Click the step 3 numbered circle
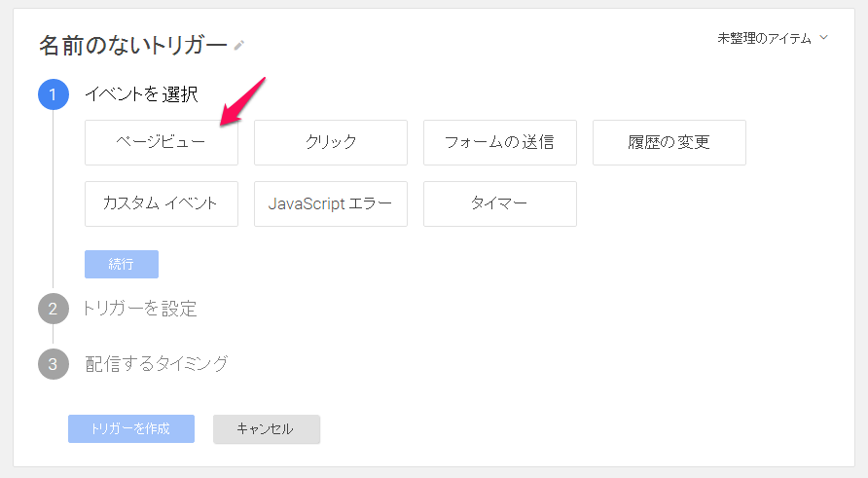 pos(54,363)
